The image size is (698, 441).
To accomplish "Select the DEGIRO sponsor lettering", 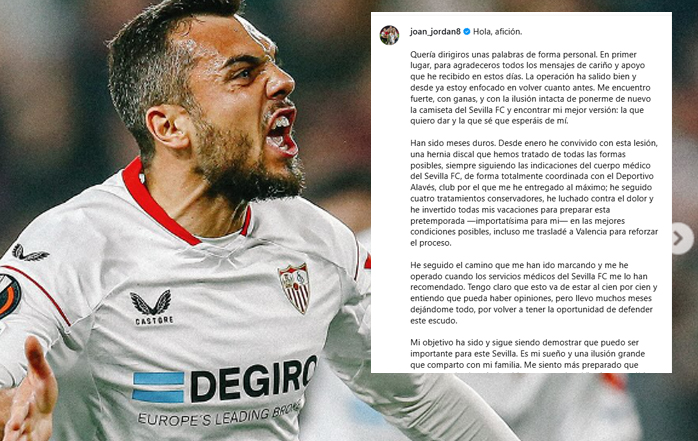I will coord(254,379).
